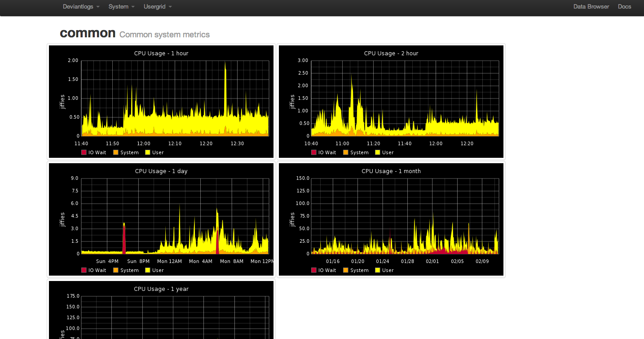This screenshot has height=339, width=644.
Task: Click '01/16' label on 1 month graph
Action: point(333,262)
